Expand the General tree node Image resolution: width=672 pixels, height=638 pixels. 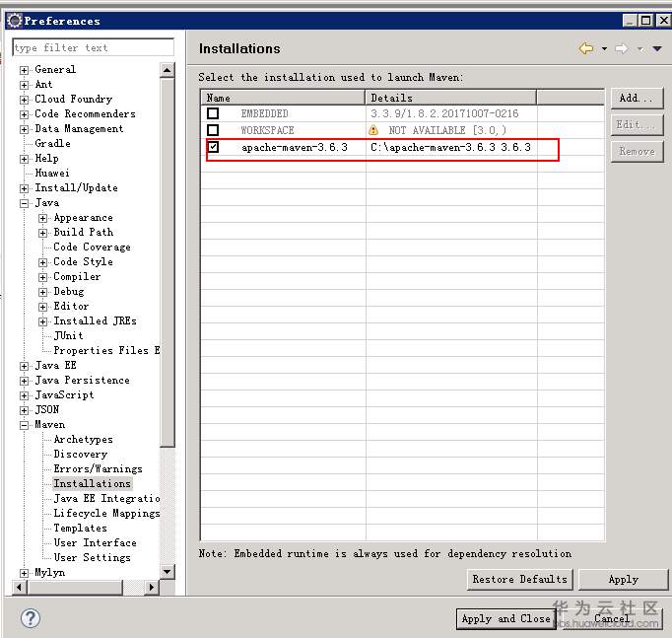click(x=25, y=70)
